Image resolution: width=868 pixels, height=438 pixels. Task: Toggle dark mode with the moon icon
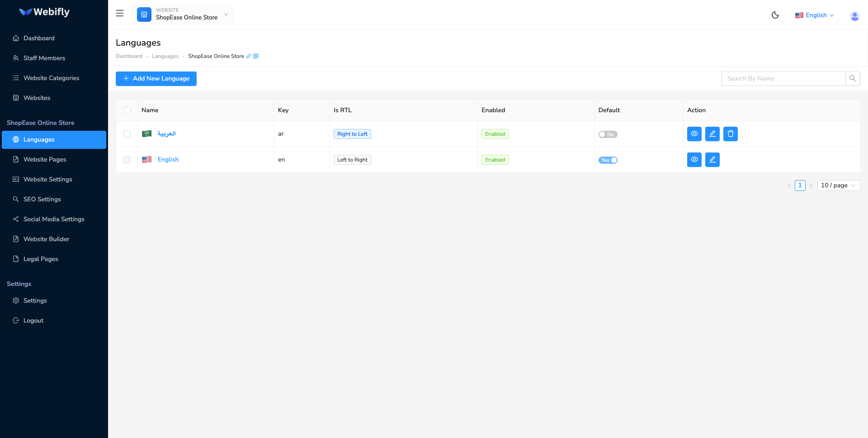pyautogui.click(x=775, y=15)
